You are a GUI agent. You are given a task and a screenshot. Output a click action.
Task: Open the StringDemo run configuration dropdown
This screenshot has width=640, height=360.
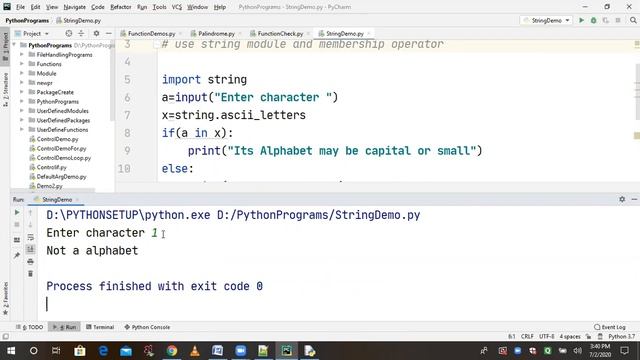click(547, 20)
